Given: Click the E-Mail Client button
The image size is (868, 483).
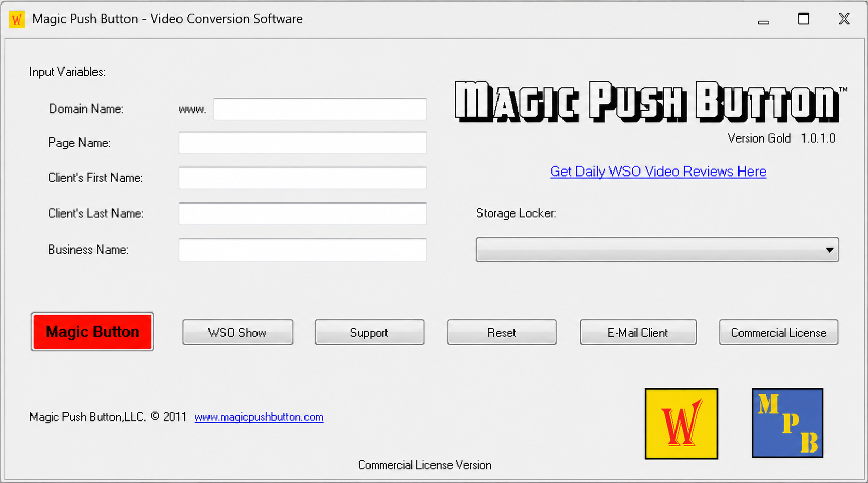Looking at the screenshot, I should coord(638,332).
